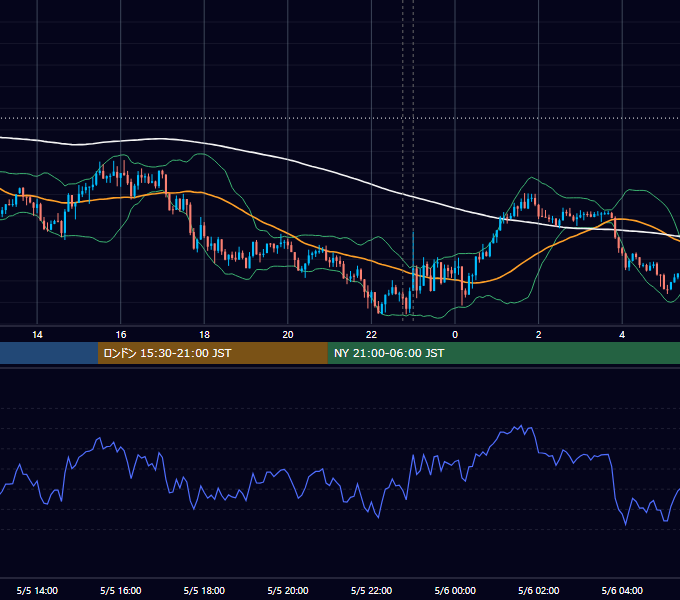Click the 14 hour axis label
This screenshot has width=680, height=600.
(x=37, y=335)
